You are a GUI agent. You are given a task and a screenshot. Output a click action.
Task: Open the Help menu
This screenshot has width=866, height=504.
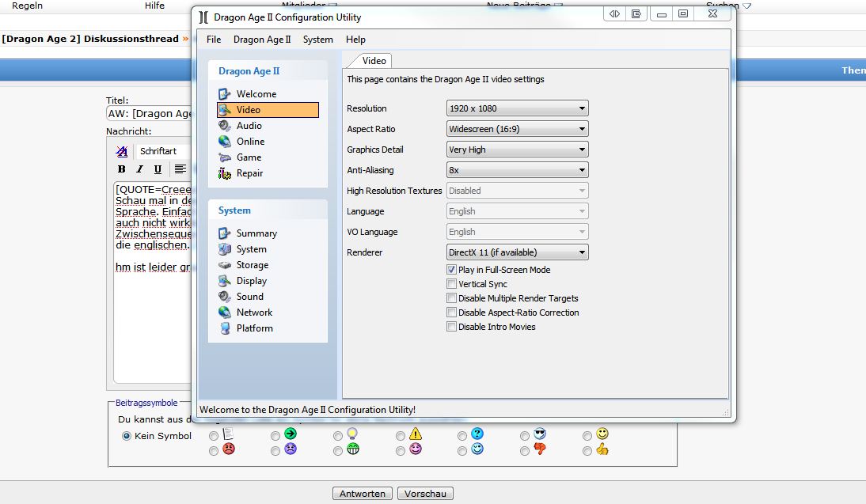[355, 40]
